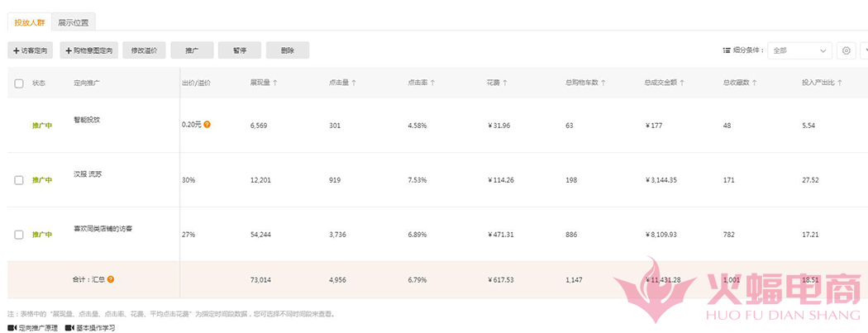Select the 投放人群 tab
The width and height of the screenshot is (868, 333).
click(x=29, y=22)
